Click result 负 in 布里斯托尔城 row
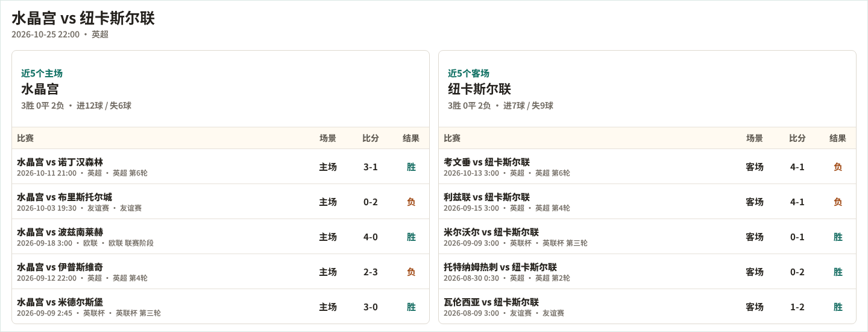This screenshot has height=332, width=868. (411, 202)
